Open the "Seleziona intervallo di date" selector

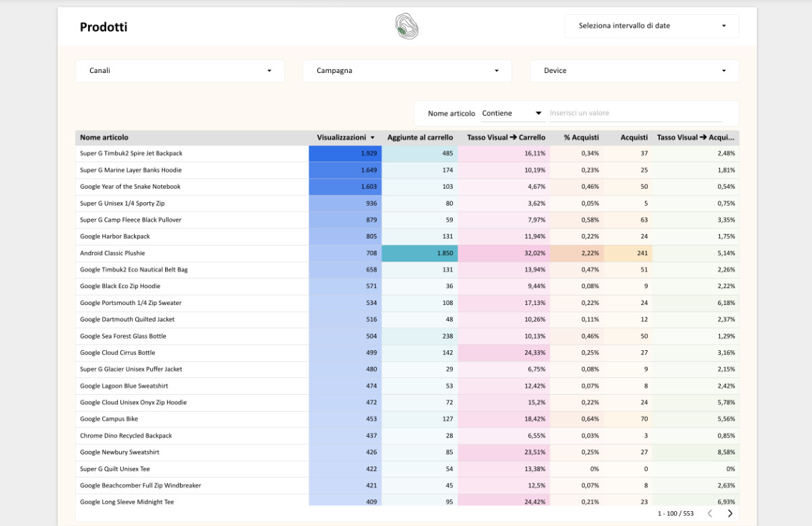651,26
